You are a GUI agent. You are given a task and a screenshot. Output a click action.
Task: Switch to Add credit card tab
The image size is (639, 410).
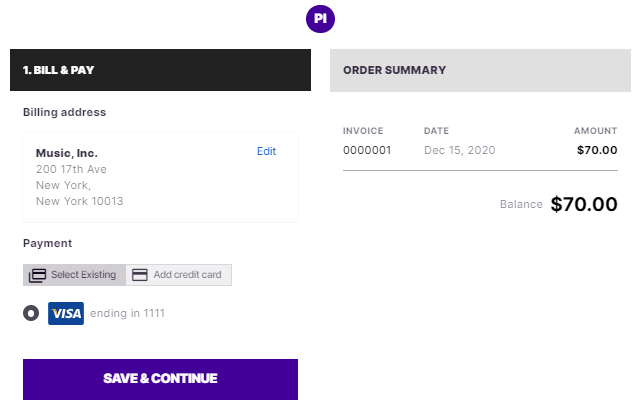pyautogui.click(x=179, y=275)
